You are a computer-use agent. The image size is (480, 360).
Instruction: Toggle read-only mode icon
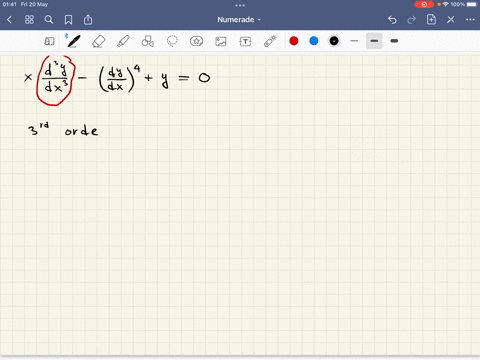click(x=49, y=41)
